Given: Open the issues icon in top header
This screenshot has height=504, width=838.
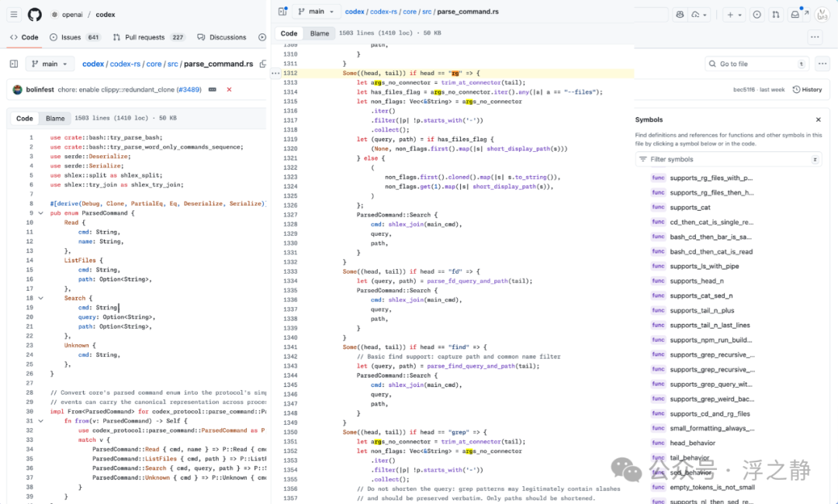Looking at the screenshot, I should point(757,15).
